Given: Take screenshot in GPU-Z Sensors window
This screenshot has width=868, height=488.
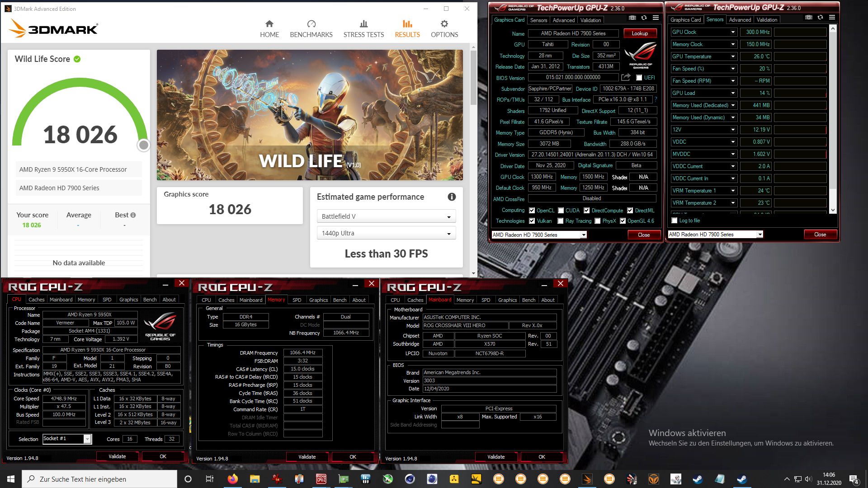Looking at the screenshot, I should click(809, 17).
